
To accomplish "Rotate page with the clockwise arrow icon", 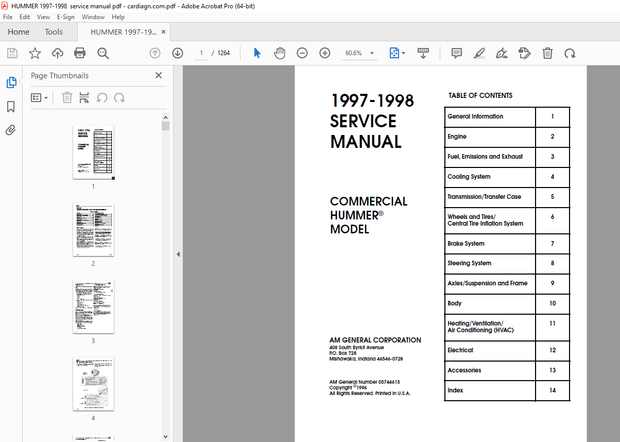I will coord(570,53).
